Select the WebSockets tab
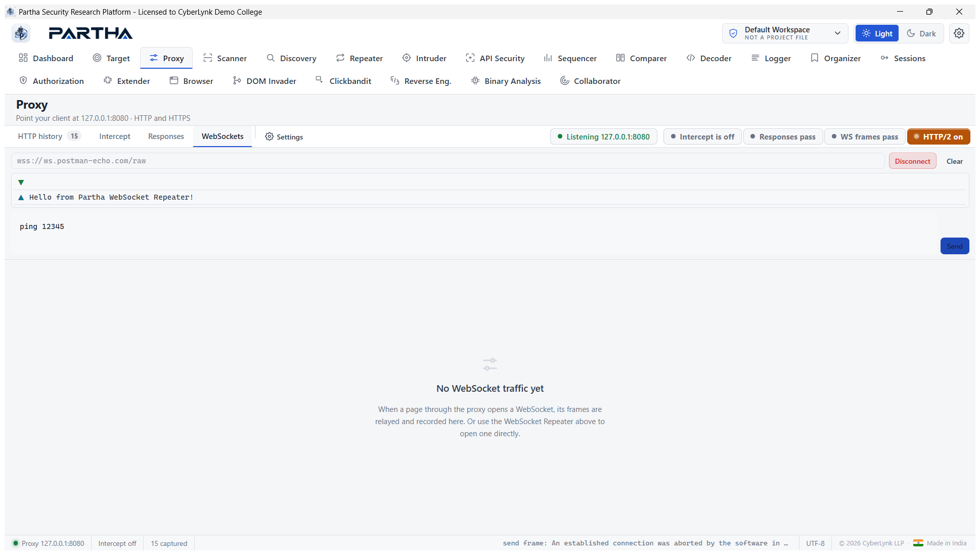The image size is (980, 555). coord(222,136)
